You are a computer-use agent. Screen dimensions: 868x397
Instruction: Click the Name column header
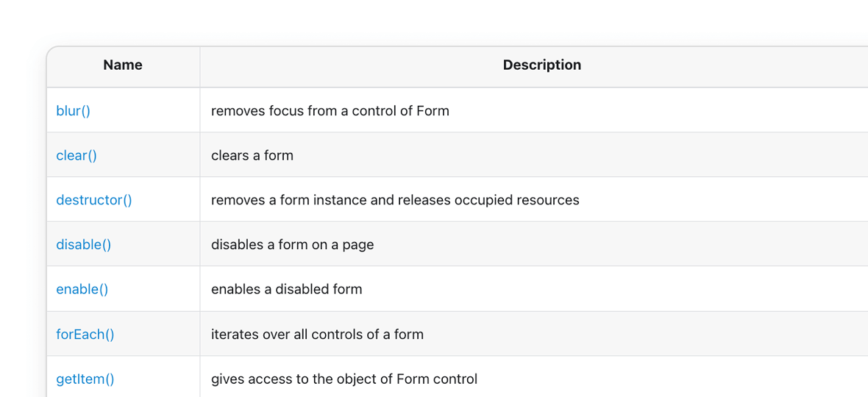click(123, 65)
